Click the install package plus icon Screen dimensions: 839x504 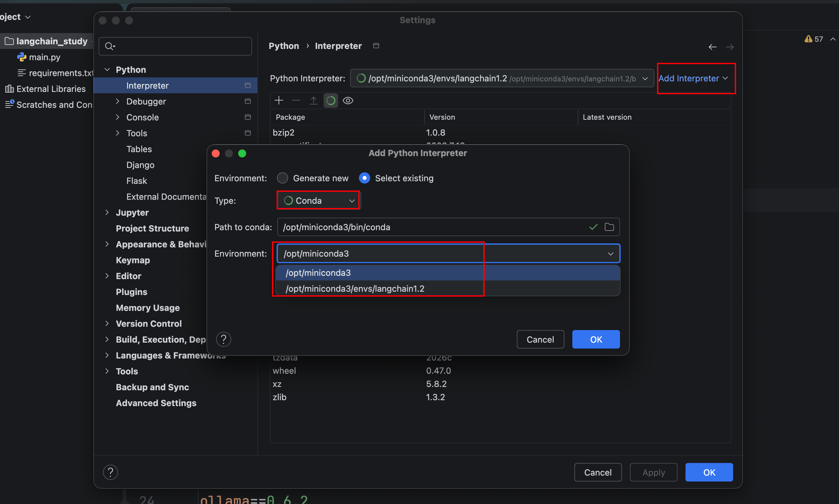pyautogui.click(x=279, y=101)
